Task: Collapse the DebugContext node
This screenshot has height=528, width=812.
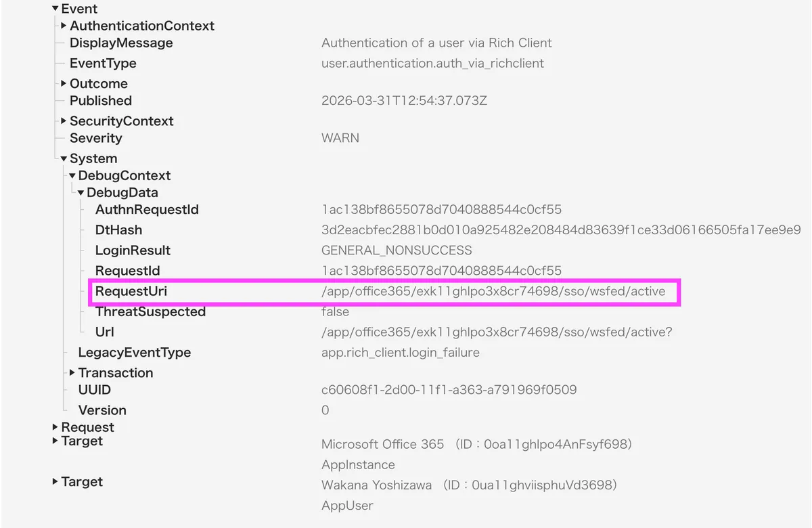Action: [x=72, y=176]
